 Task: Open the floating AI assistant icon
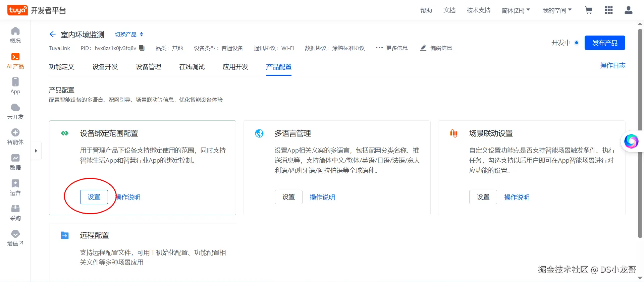click(x=631, y=141)
